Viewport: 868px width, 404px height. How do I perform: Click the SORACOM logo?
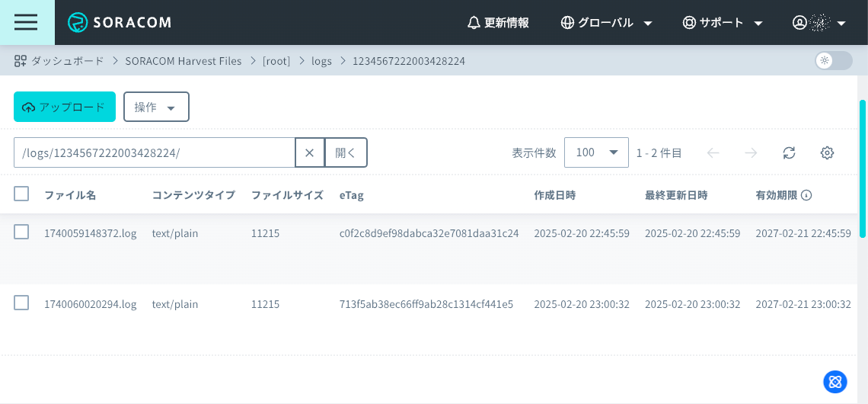tap(120, 22)
